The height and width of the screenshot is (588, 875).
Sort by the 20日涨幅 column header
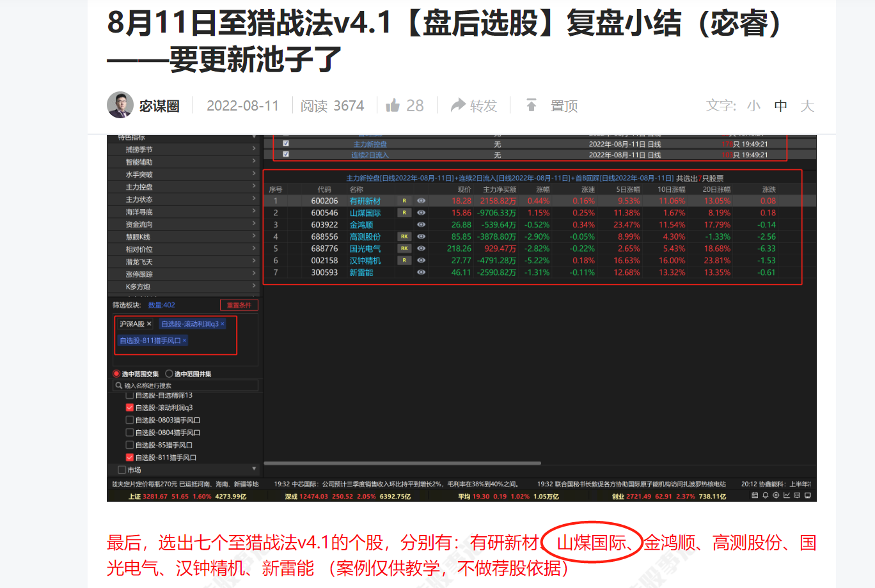[716, 189]
